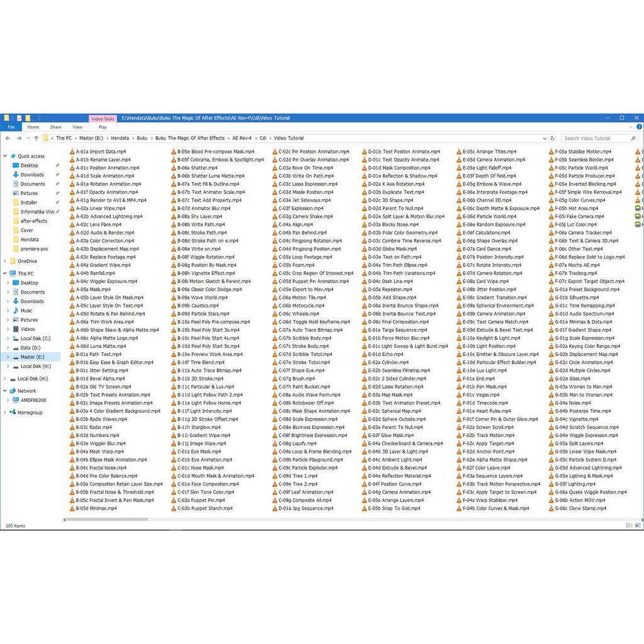
Task: Switch to details view in status bar
Action: (629, 525)
